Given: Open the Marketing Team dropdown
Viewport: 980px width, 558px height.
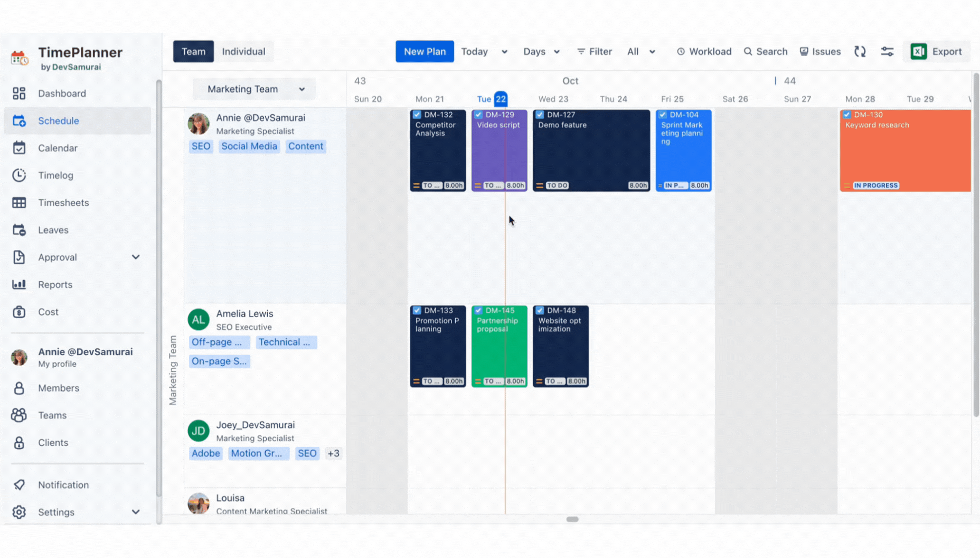Looking at the screenshot, I should point(254,89).
